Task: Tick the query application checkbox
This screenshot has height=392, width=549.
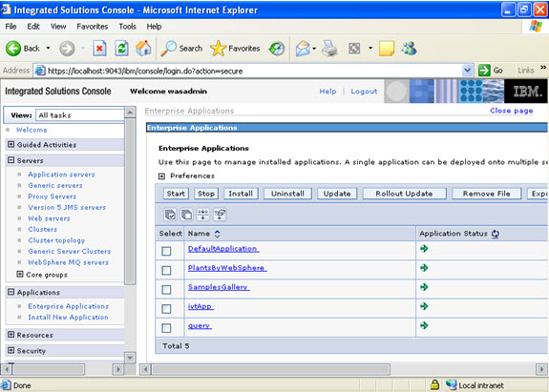Action: 166,328
